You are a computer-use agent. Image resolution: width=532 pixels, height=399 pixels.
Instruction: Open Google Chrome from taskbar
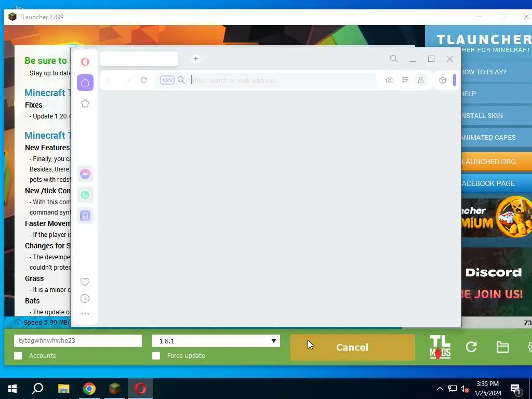[89, 389]
